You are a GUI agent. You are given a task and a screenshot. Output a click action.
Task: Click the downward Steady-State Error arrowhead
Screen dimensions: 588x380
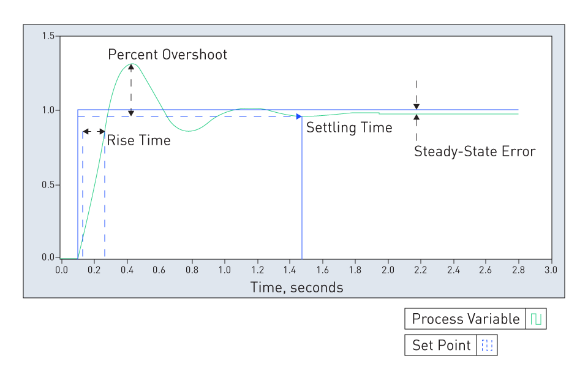(417, 107)
